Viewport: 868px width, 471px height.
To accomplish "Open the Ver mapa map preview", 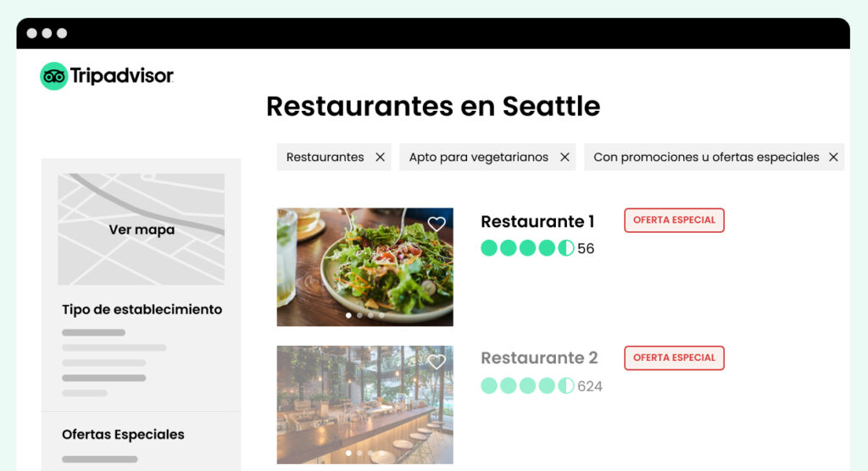I will click(x=142, y=229).
